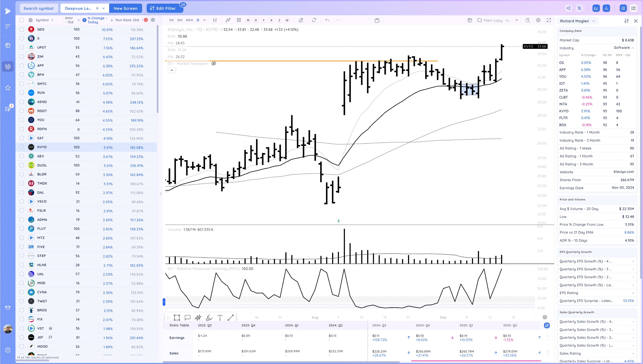Open the Deepvue screen dropdown chevron
This screenshot has width=643, height=364.
pos(104,8)
